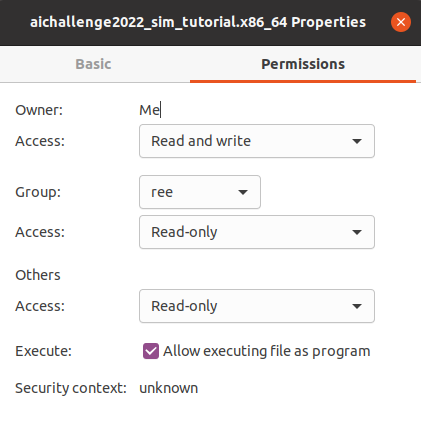421x435 pixels.
Task: Open the Owner access 'Read and write' dropdown
Action: pos(257,141)
